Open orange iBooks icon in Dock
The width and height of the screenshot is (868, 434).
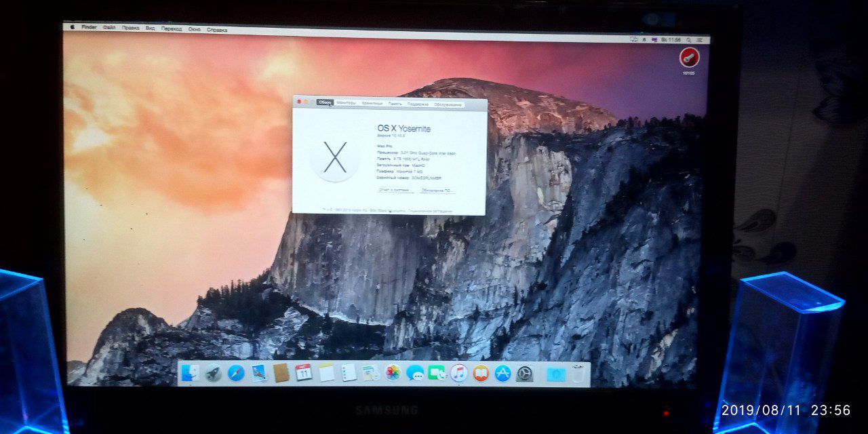[481, 372]
